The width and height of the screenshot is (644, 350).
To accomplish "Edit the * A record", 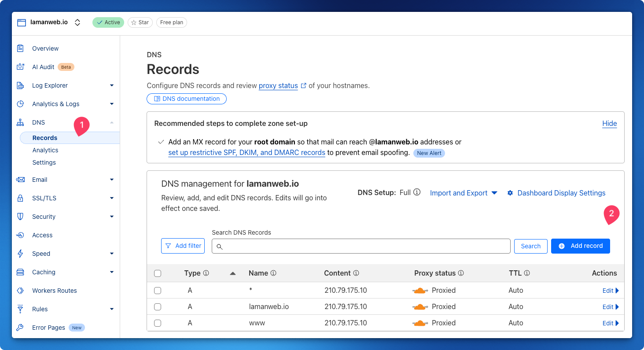I will click(611, 291).
